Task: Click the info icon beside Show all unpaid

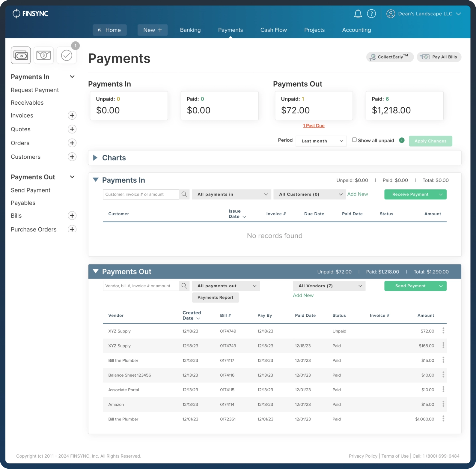Action: click(402, 140)
